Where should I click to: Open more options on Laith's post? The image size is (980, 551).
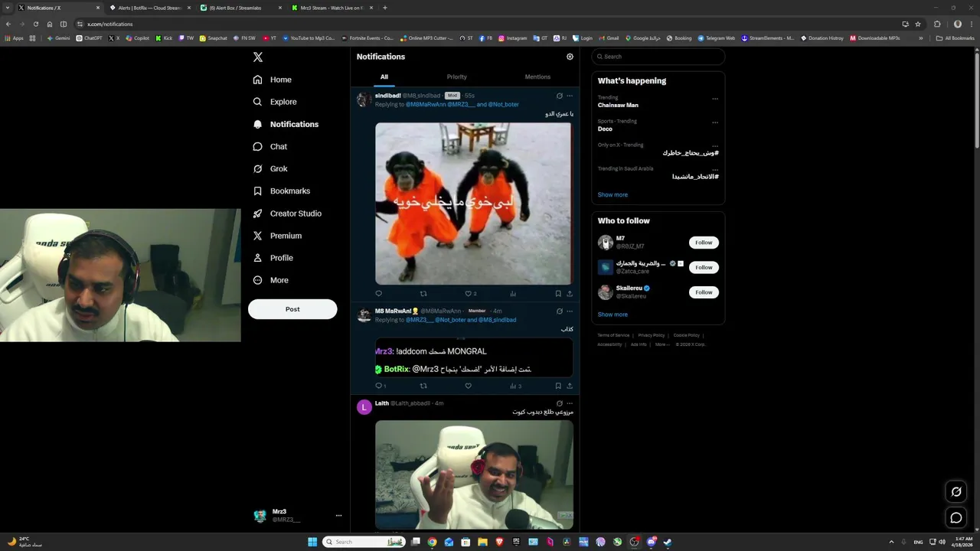point(570,403)
